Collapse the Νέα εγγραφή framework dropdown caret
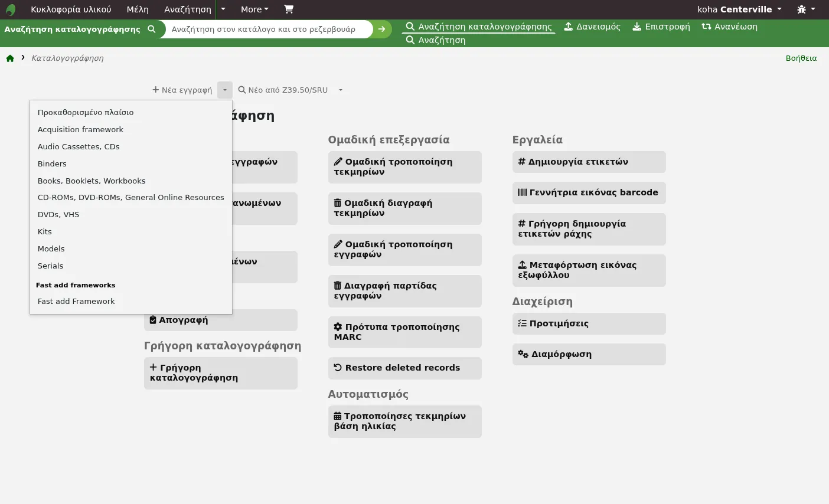 click(x=225, y=90)
